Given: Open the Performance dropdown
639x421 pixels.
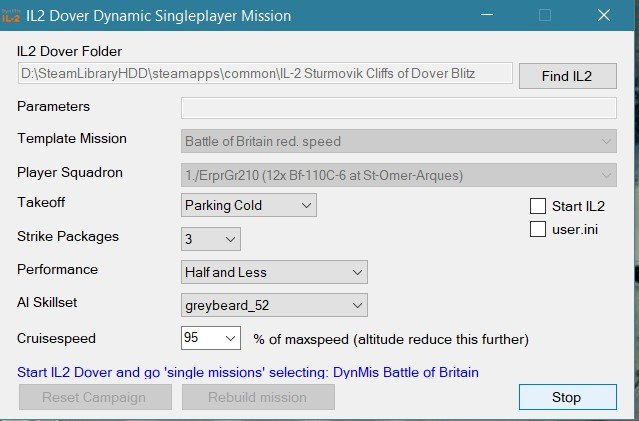Looking at the screenshot, I should [275, 272].
